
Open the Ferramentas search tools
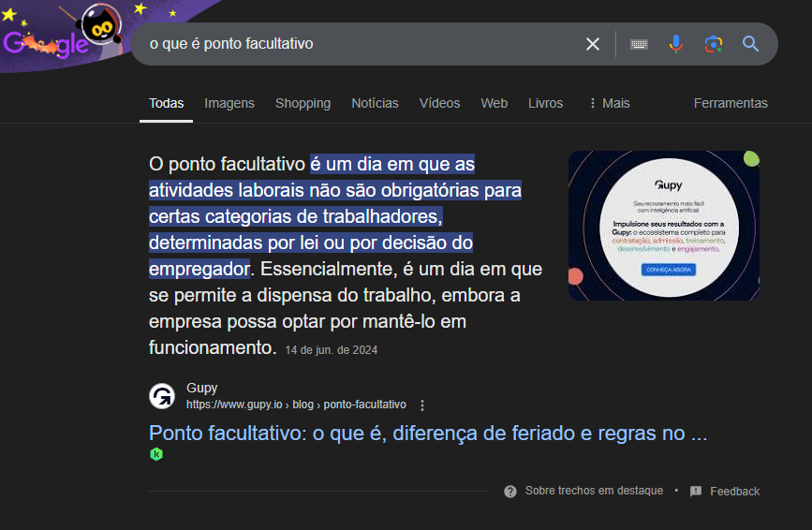pyautogui.click(x=730, y=103)
